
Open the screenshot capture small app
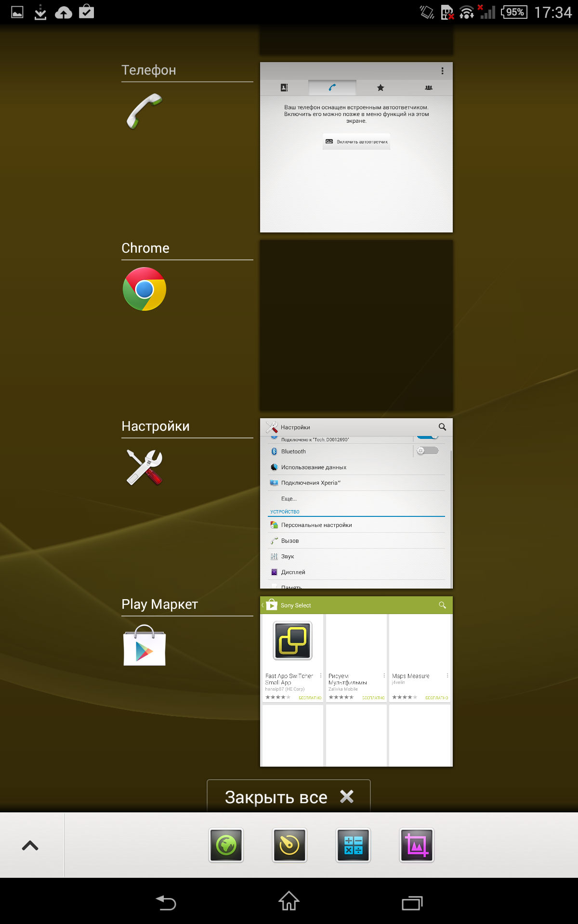pos(417,845)
